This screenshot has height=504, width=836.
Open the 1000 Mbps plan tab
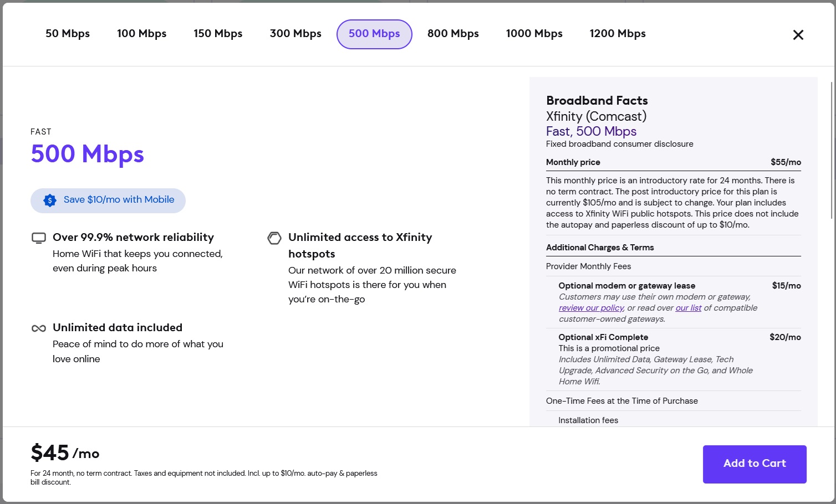pyautogui.click(x=534, y=34)
